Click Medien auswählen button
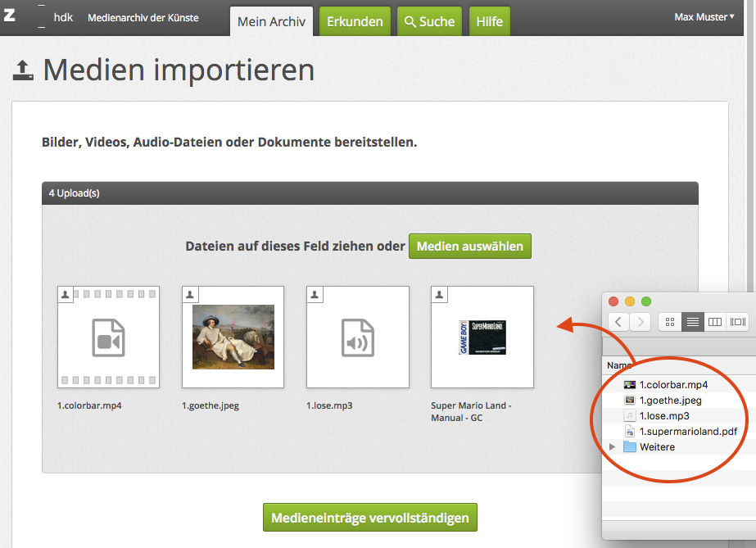The width and height of the screenshot is (756, 548). (x=470, y=246)
